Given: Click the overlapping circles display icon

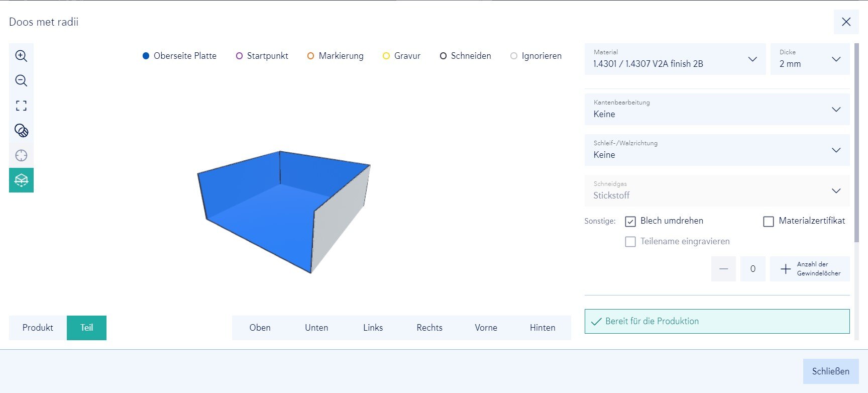Looking at the screenshot, I should click(x=21, y=131).
